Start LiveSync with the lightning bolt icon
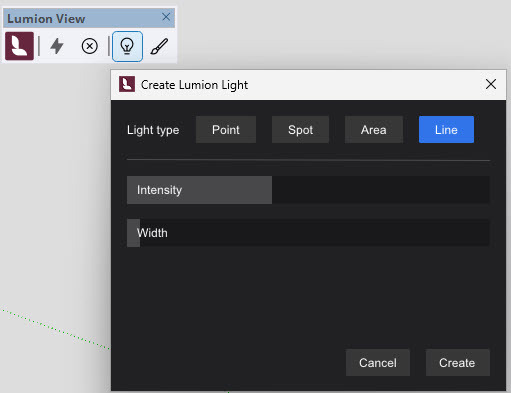This screenshot has width=511, height=393. (57, 46)
